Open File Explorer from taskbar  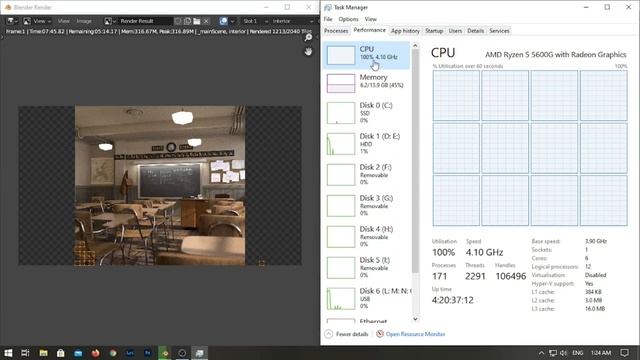click(x=43, y=353)
